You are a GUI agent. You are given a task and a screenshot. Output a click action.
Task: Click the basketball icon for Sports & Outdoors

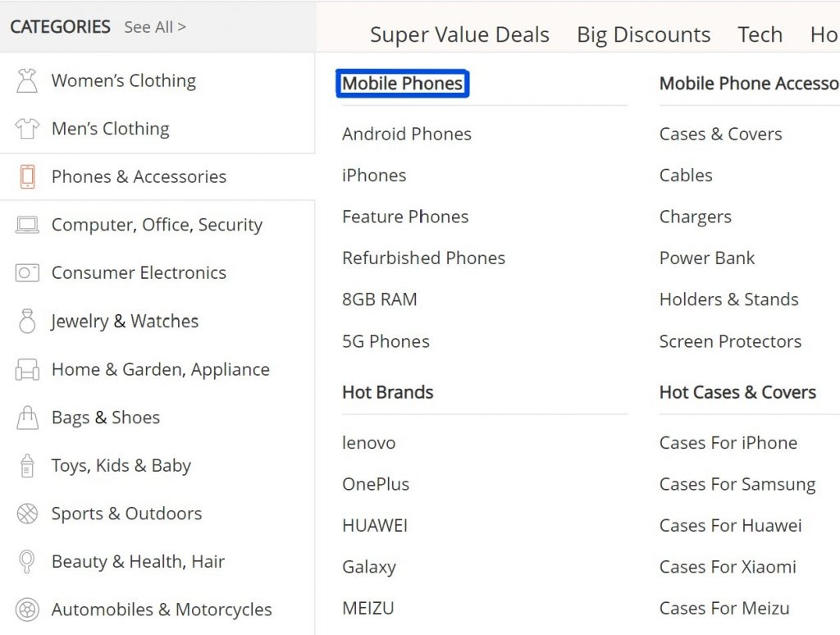(x=27, y=514)
